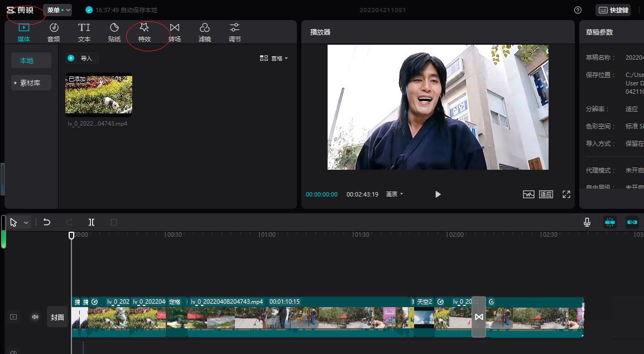Open the 特效 (Effects) panel

pyautogui.click(x=144, y=31)
